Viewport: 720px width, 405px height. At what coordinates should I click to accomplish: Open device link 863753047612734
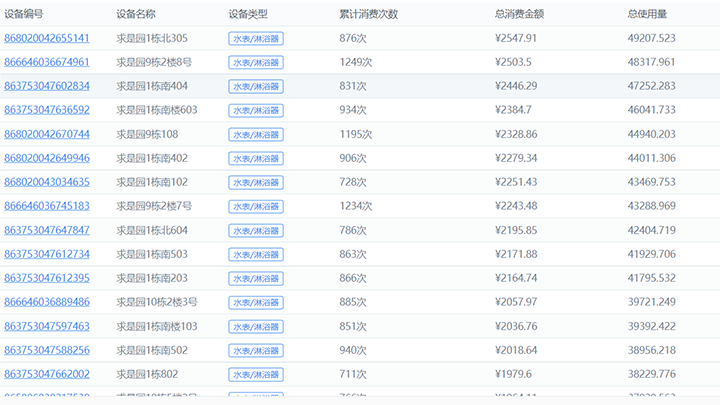tap(47, 254)
